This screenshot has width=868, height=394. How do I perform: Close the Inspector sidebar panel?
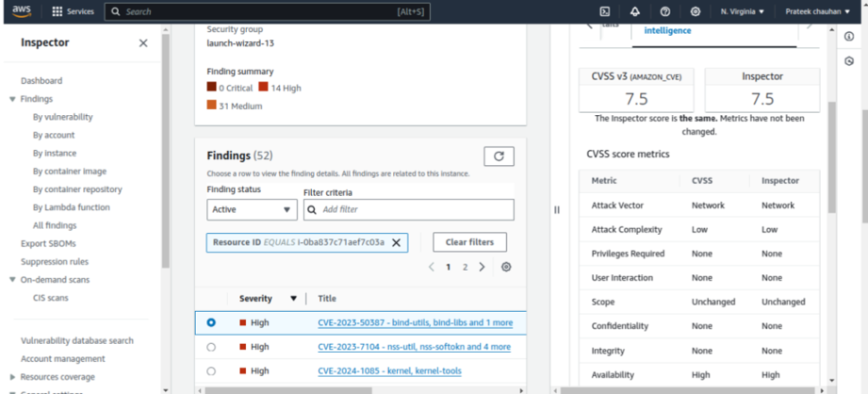point(143,43)
